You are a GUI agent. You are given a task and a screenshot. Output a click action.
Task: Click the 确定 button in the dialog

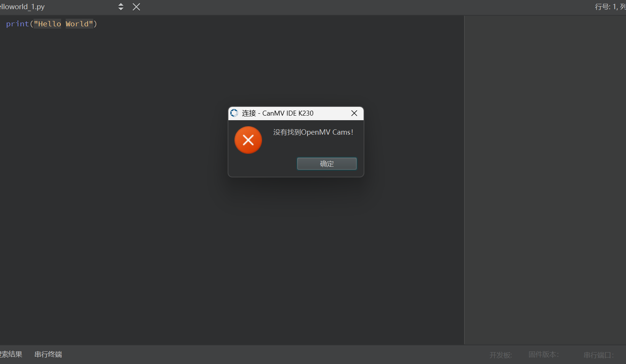(327, 164)
